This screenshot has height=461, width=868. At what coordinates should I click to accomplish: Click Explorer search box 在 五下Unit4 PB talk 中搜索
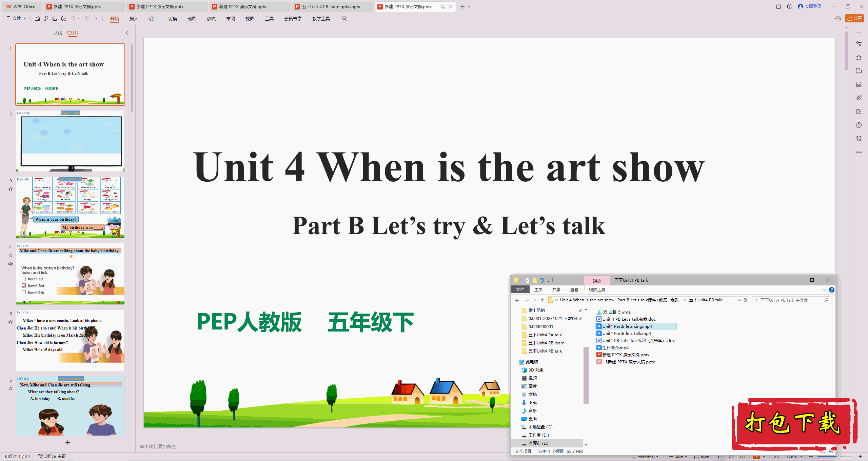pos(791,300)
